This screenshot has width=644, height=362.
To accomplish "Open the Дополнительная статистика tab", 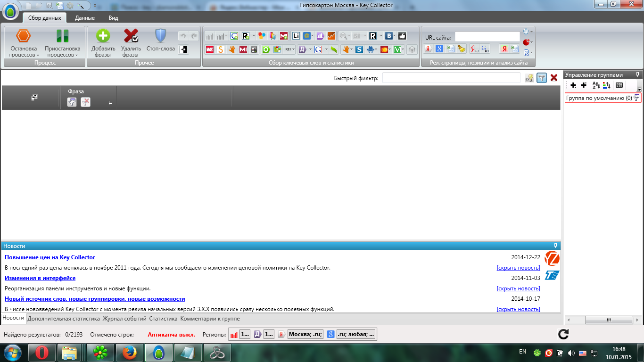I will [x=64, y=319].
